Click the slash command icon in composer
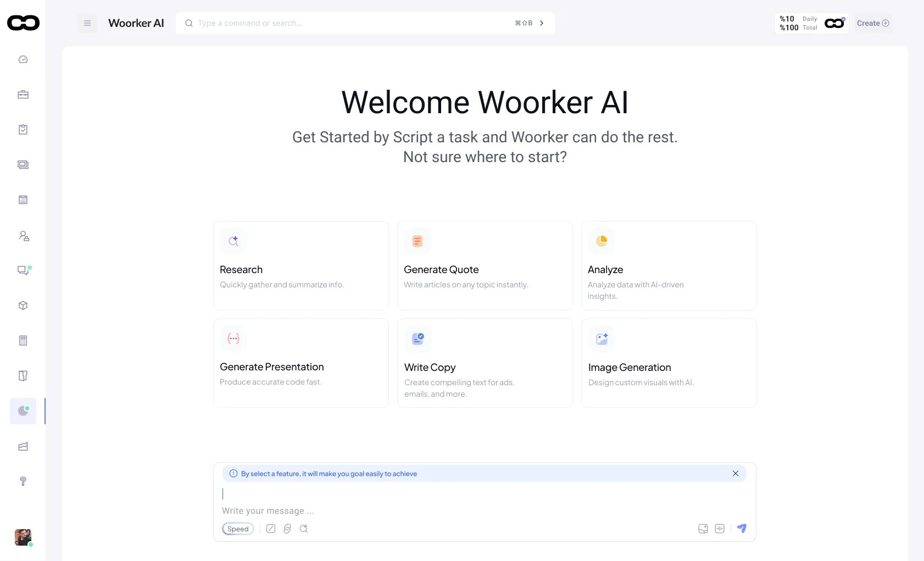This screenshot has width=924, height=561. 271,529
